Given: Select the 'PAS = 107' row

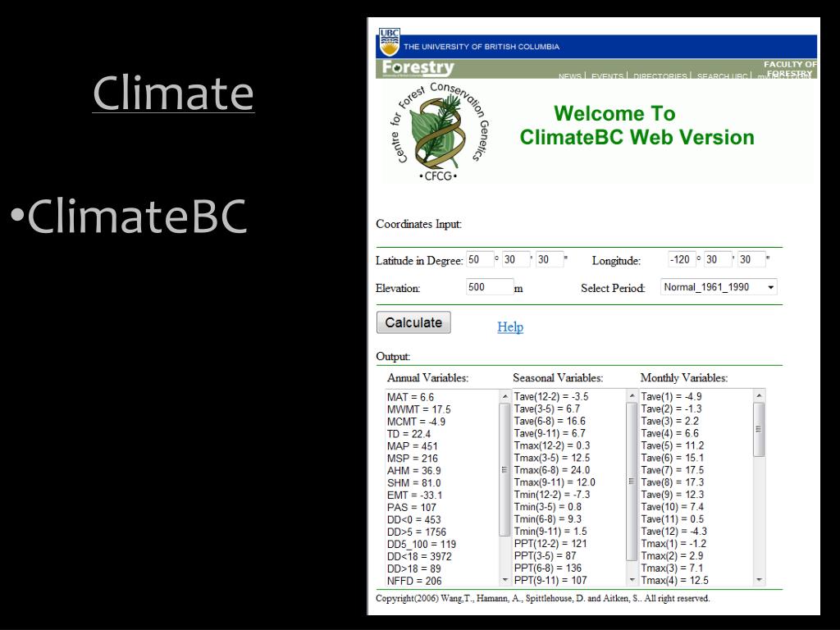Looking at the screenshot, I should tap(412, 507).
